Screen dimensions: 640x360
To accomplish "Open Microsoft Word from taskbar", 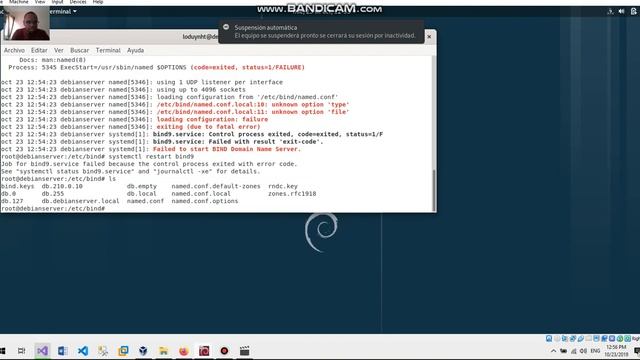I will tap(62, 351).
